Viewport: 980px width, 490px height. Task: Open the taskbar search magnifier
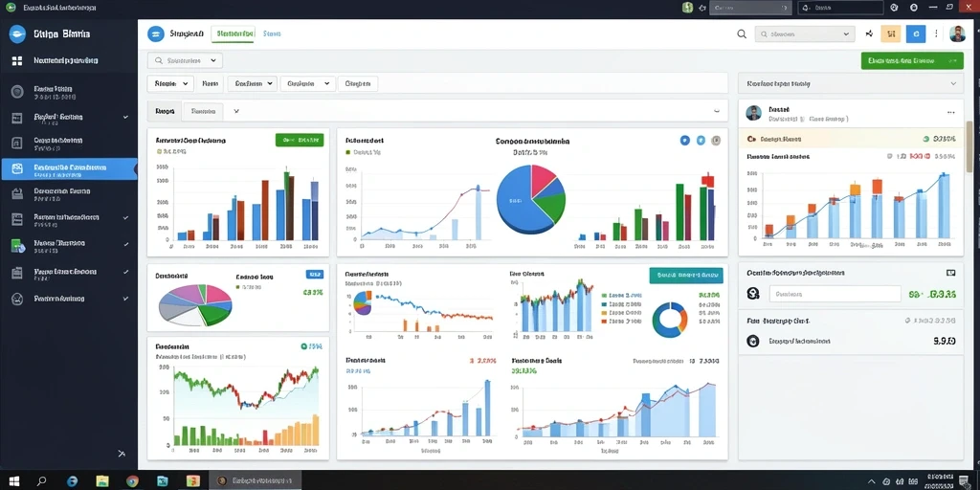[x=42, y=480]
